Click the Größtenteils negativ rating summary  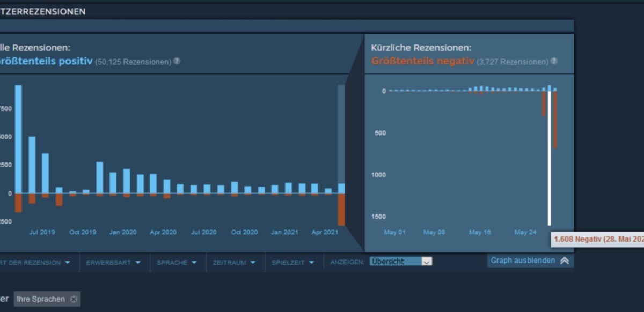click(x=422, y=61)
